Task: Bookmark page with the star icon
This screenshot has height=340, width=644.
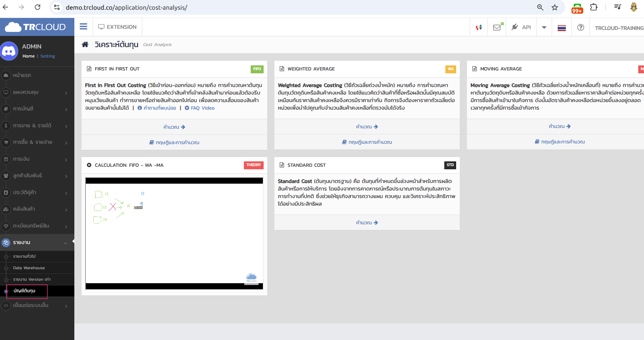Action: tap(555, 8)
